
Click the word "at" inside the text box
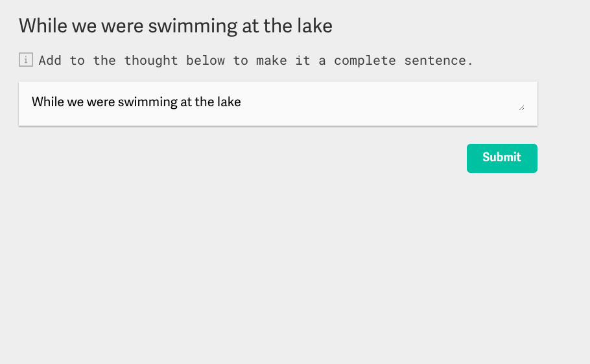point(186,102)
